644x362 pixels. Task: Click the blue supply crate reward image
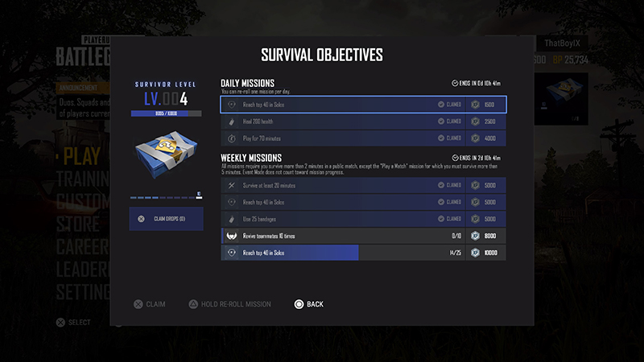(x=166, y=154)
